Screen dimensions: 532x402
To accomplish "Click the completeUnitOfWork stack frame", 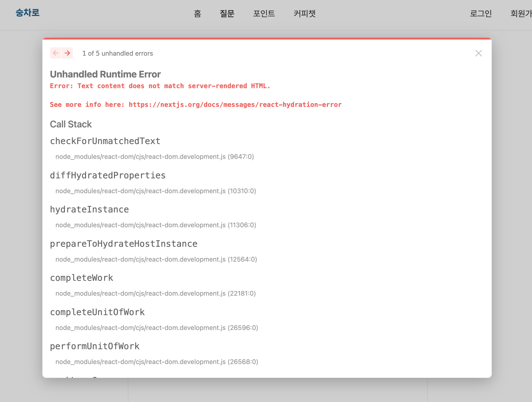I will 98,312.
